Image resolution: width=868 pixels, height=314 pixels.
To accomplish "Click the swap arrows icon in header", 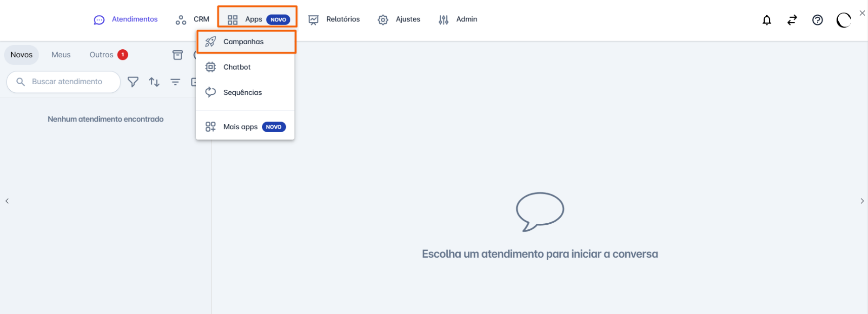I will coord(792,20).
